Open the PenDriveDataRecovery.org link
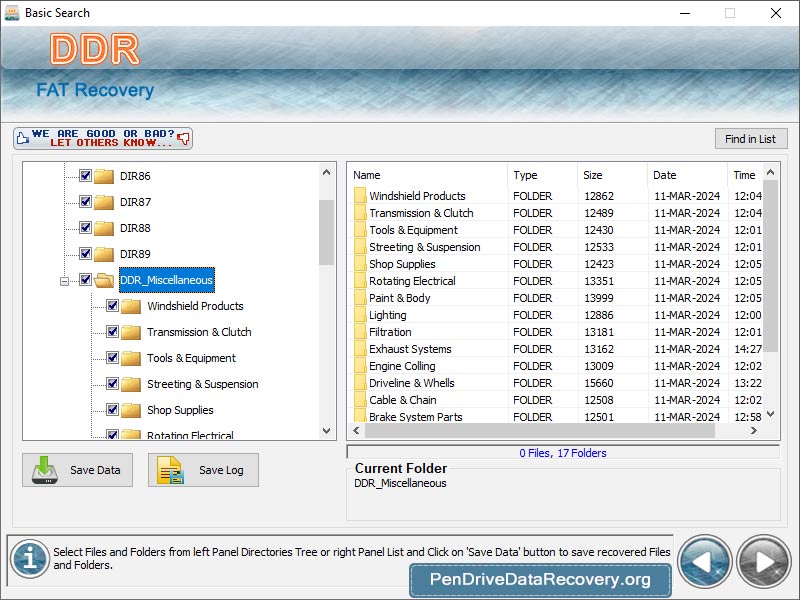The height and width of the screenshot is (600, 800). 539,580
